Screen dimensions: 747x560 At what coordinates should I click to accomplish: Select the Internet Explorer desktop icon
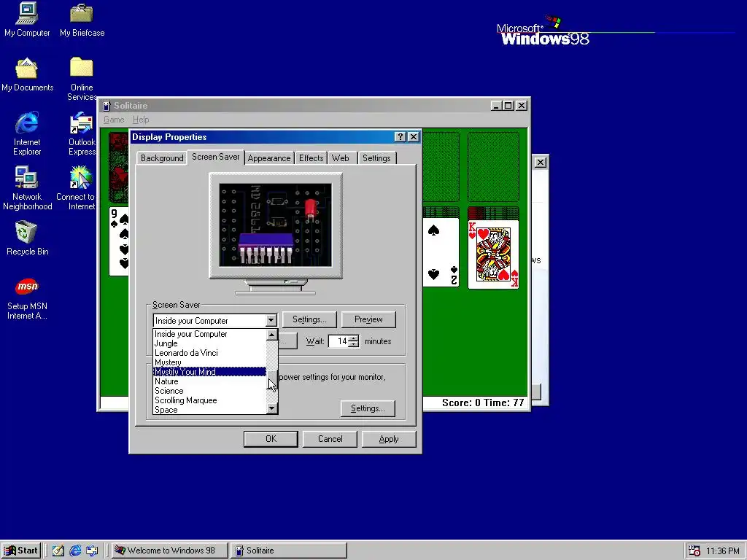pos(27,133)
